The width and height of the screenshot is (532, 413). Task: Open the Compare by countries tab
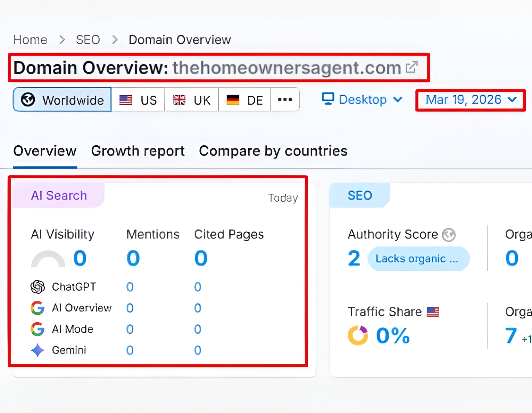[273, 151]
